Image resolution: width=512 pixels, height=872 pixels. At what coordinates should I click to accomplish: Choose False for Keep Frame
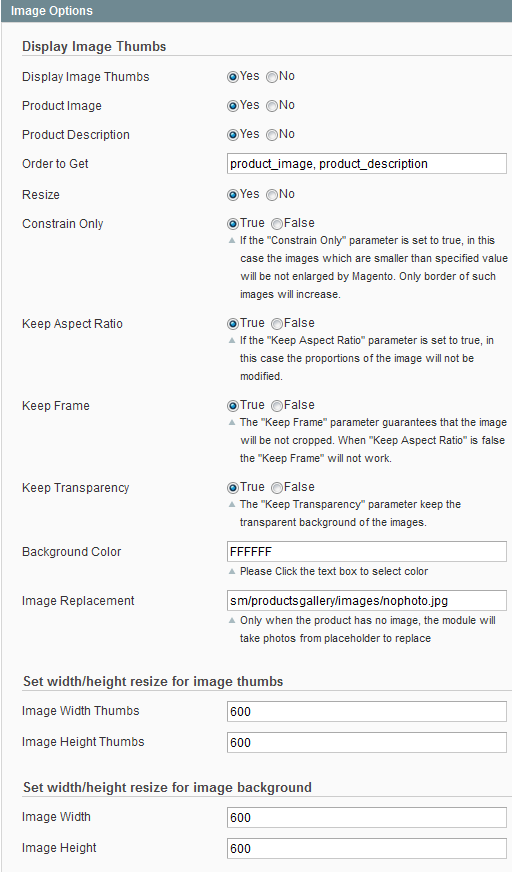[277, 405]
